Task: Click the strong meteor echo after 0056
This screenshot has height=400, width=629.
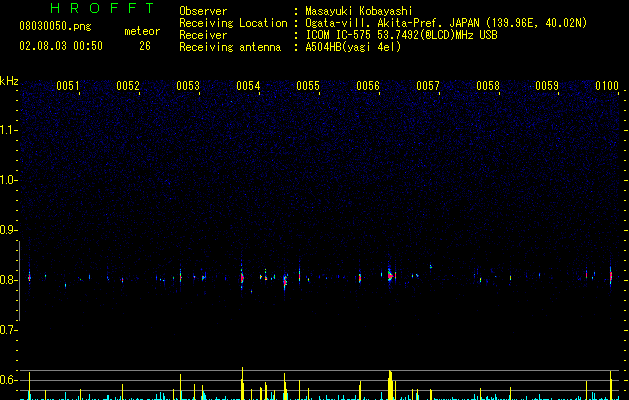Action: pos(390,276)
